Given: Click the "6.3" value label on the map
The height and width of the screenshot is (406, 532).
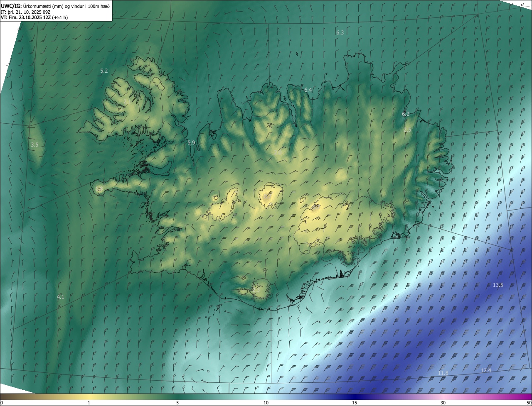Looking at the screenshot, I should pyautogui.click(x=340, y=32).
